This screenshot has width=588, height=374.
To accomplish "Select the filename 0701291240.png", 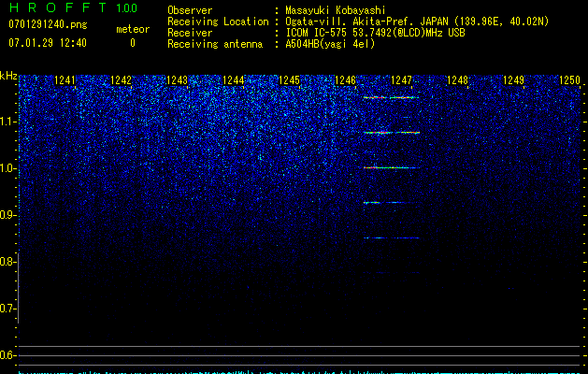I will coord(48,24).
